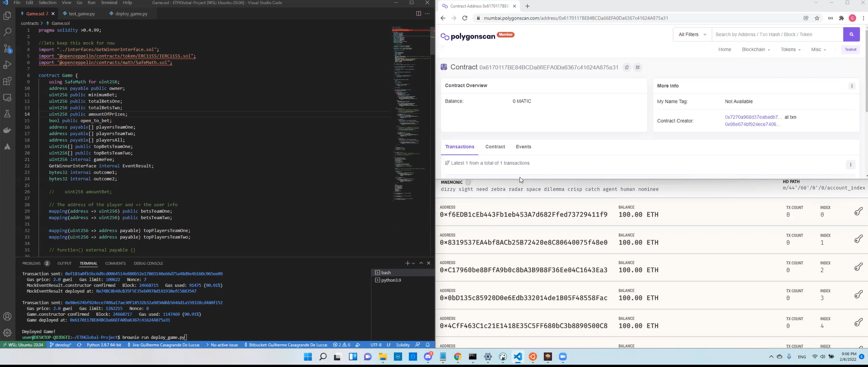Expand the Blockchain nav menu
This screenshot has height=367, width=868.
756,49
